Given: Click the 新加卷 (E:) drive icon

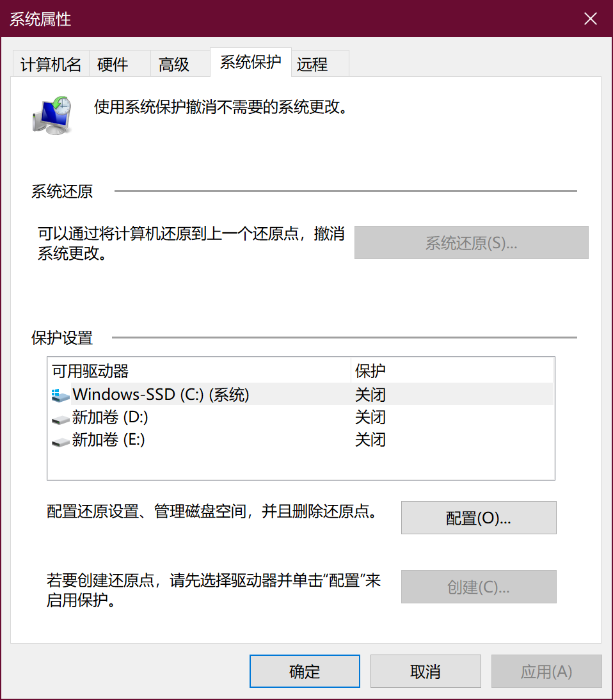Looking at the screenshot, I should click(x=60, y=441).
